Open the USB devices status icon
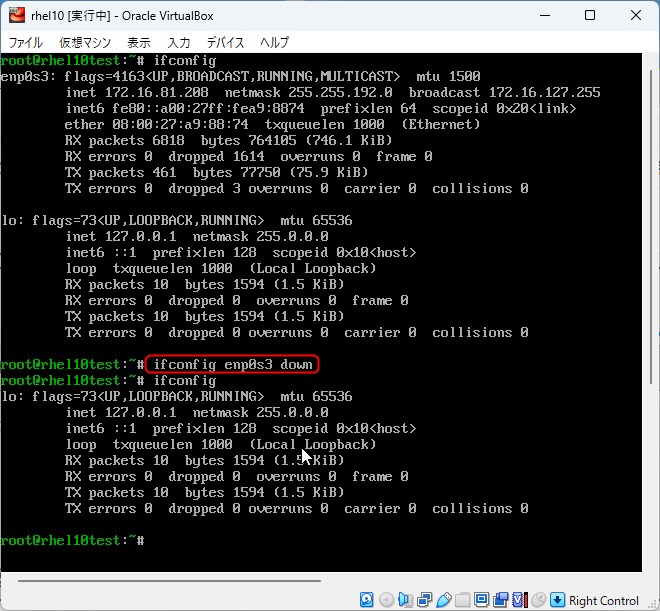Image resolution: width=660 pixels, height=611 pixels. [444, 599]
